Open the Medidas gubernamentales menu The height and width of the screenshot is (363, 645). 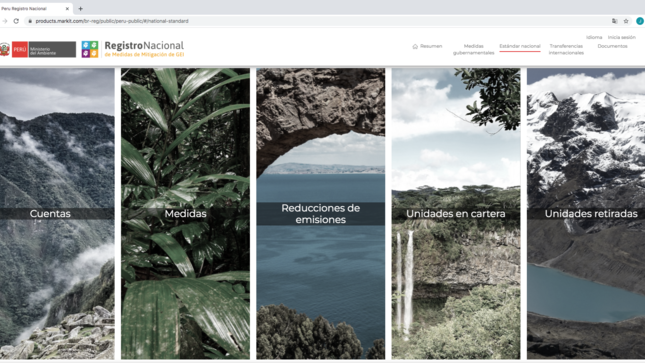473,49
